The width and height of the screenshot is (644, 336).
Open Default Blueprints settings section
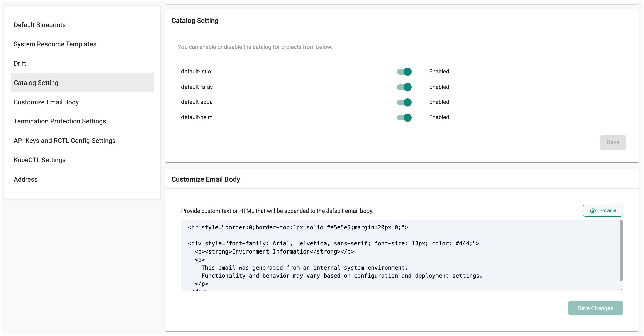coord(39,25)
